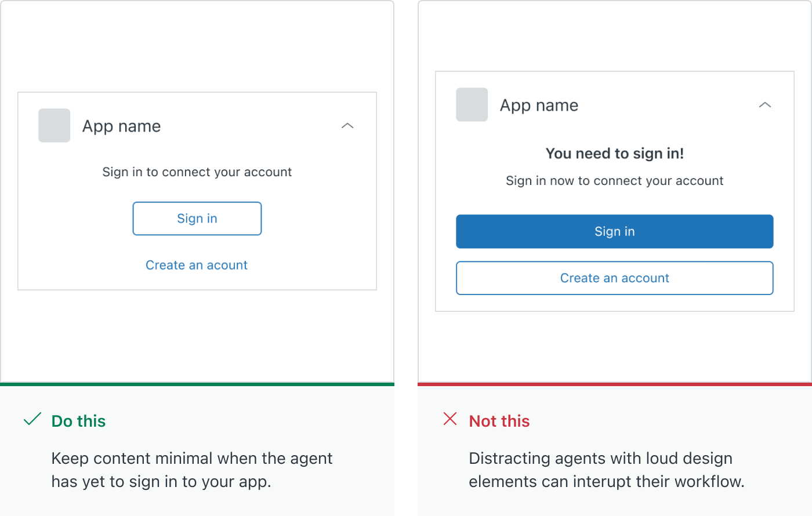Click the gray app icon in right panel
Image resolution: width=812 pixels, height=516 pixels.
(x=472, y=105)
